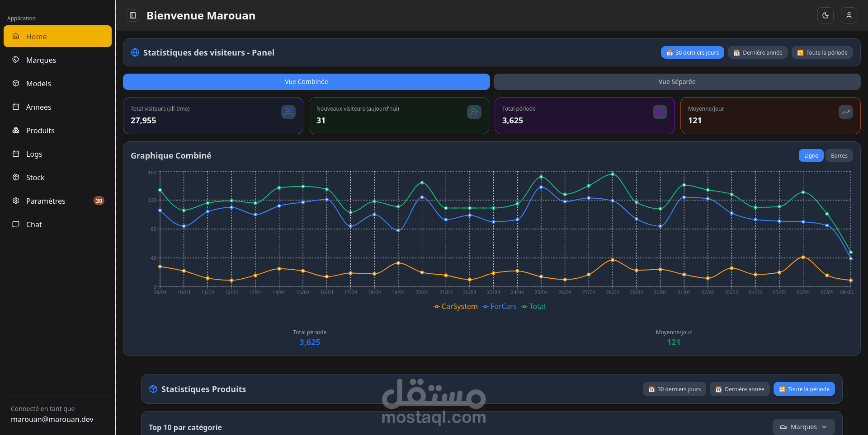Filter visitor stats by Toute la période
The height and width of the screenshot is (435, 868).
[822, 52]
